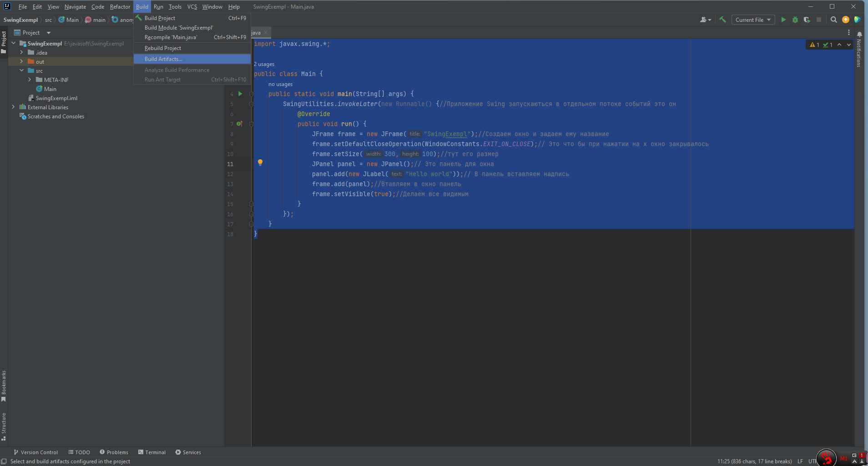Open the VCS menu
This screenshot has width=868, height=466.
192,7
